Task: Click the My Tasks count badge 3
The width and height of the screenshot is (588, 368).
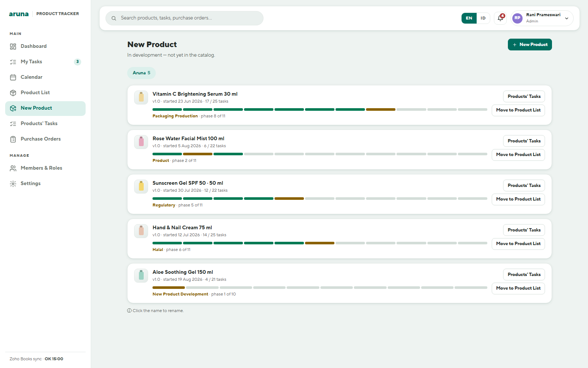Action: (x=78, y=62)
